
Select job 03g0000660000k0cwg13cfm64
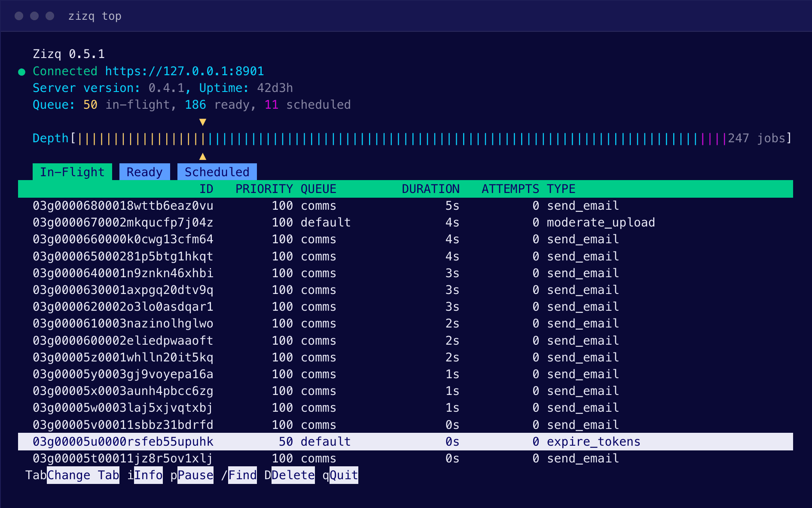coord(406,239)
